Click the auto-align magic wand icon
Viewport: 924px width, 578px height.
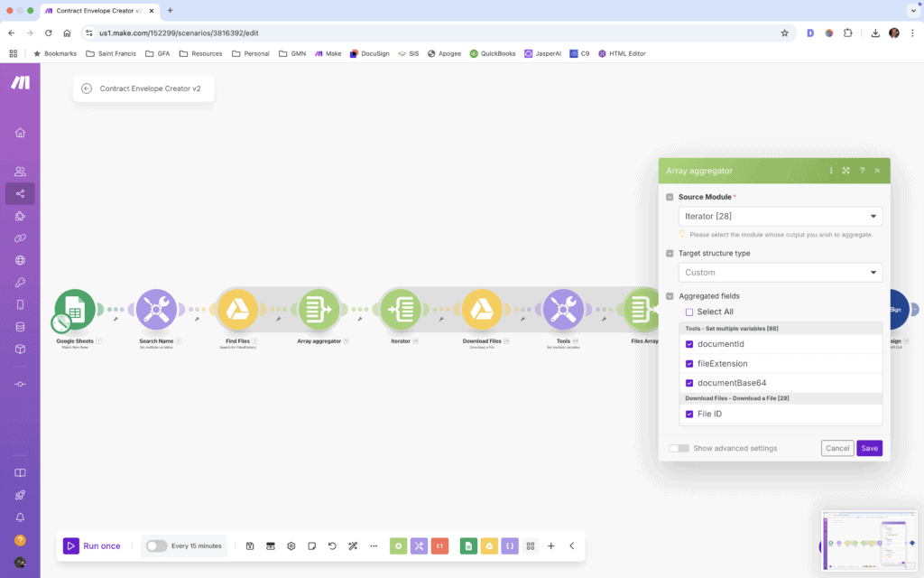click(x=353, y=546)
